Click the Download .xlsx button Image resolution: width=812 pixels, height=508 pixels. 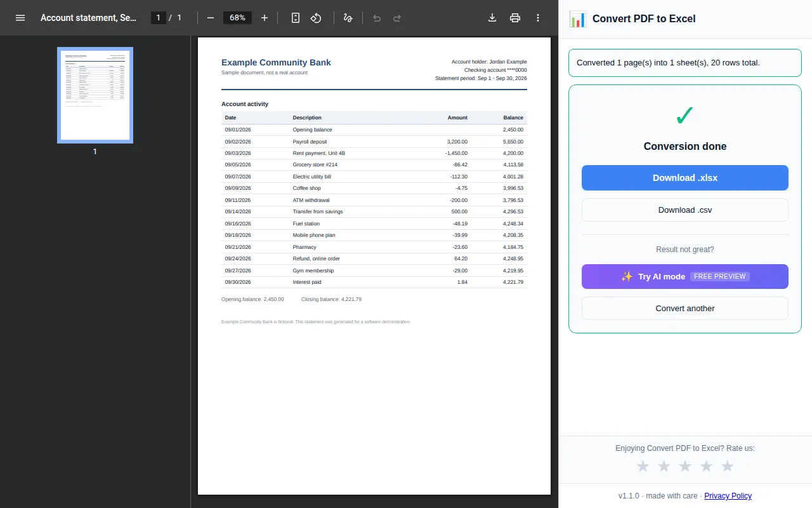tap(685, 178)
